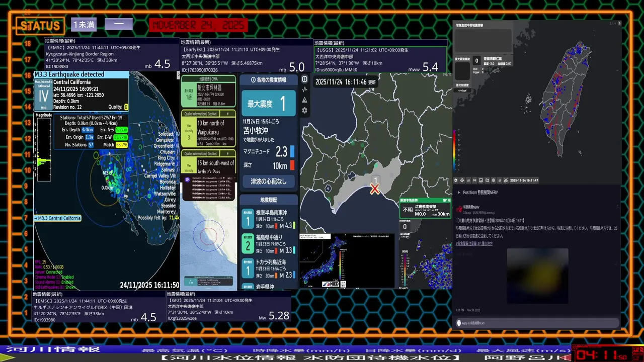Click the Server Connected status line
The width and height of the screenshot is (644, 362).
tap(48, 272)
